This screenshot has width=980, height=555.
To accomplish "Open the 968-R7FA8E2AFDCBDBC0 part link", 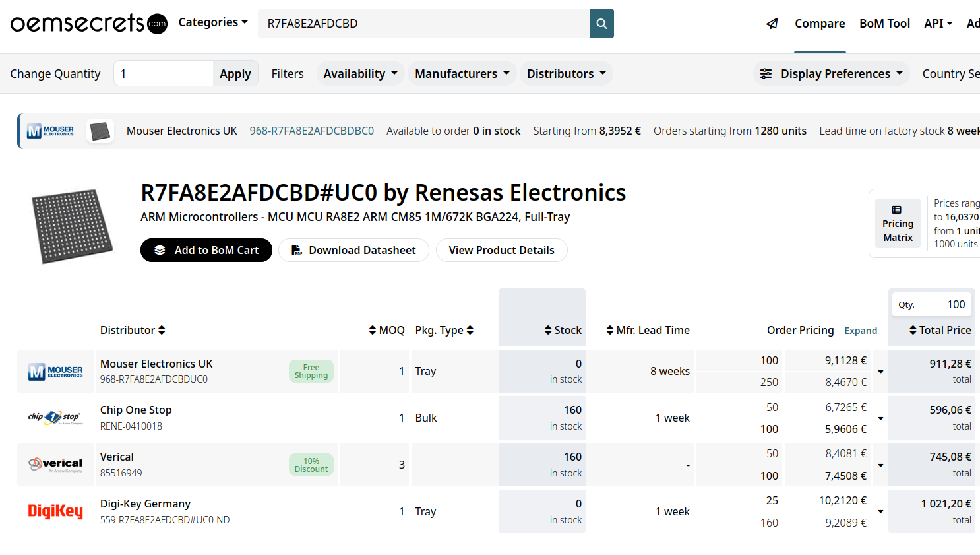I will (311, 131).
